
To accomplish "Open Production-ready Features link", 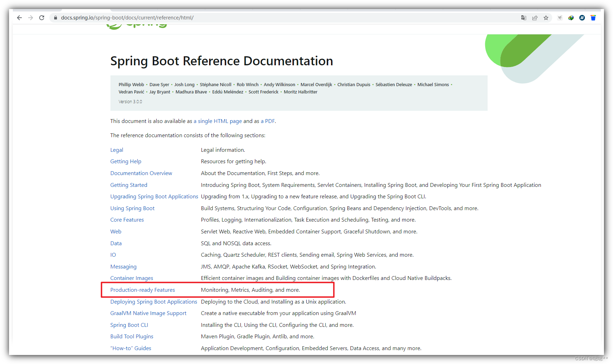I will (143, 290).
